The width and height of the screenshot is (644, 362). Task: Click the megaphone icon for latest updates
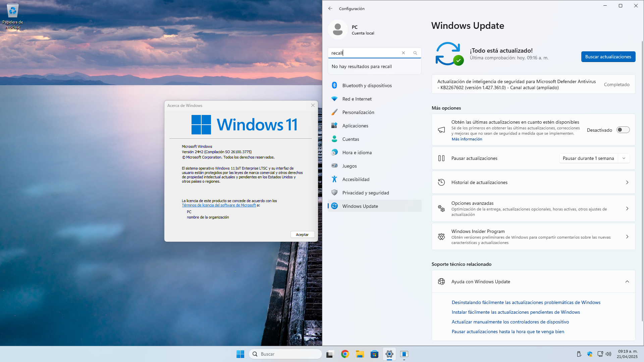click(x=441, y=130)
